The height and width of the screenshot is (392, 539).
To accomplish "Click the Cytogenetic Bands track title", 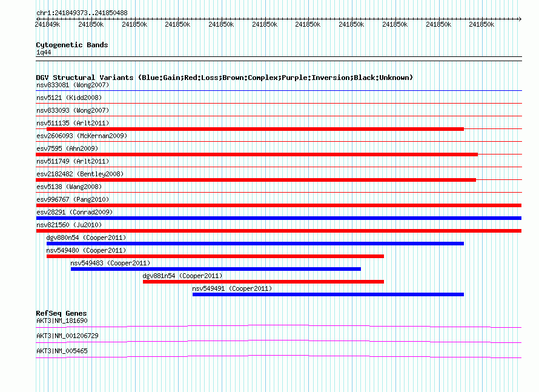I will coord(72,45).
